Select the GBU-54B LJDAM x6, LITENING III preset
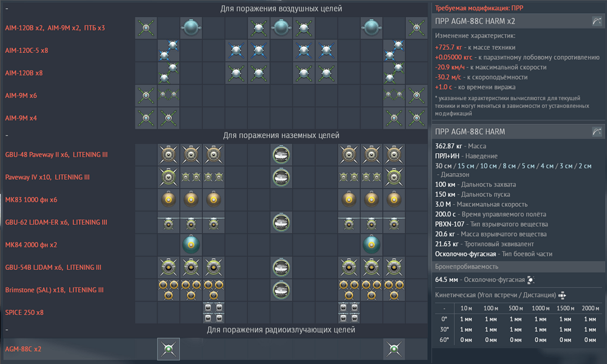Screen dimensions: 607x364 [x=53, y=267]
